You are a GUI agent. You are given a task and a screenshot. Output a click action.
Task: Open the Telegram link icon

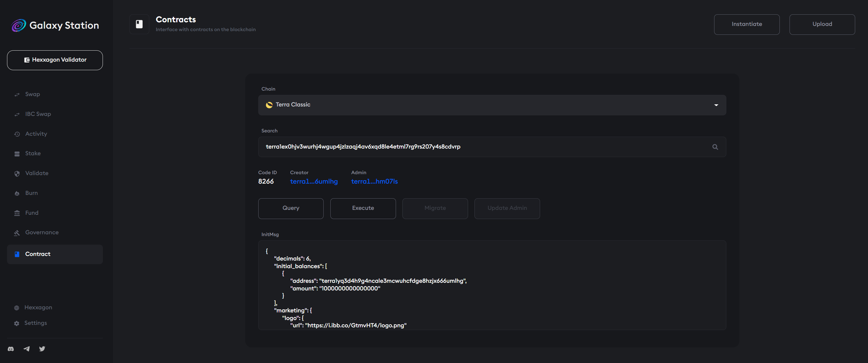click(27, 349)
